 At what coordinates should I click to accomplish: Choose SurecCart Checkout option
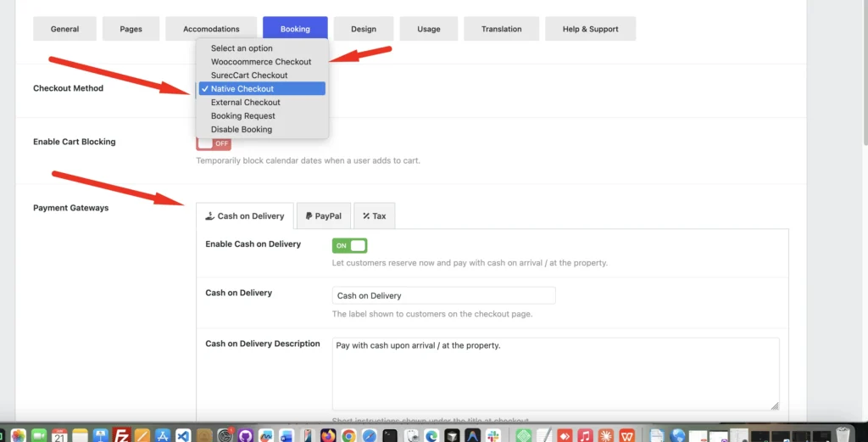(262, 76)
